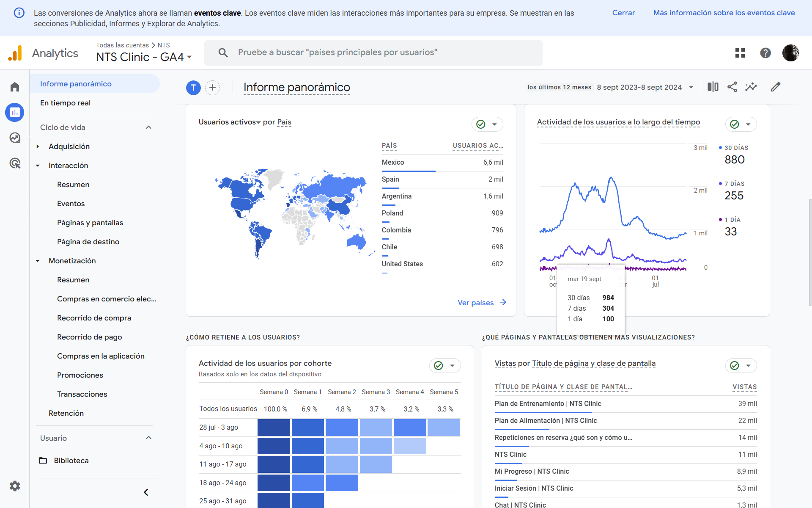Click the page vertical scrollbar

(809, 252)
